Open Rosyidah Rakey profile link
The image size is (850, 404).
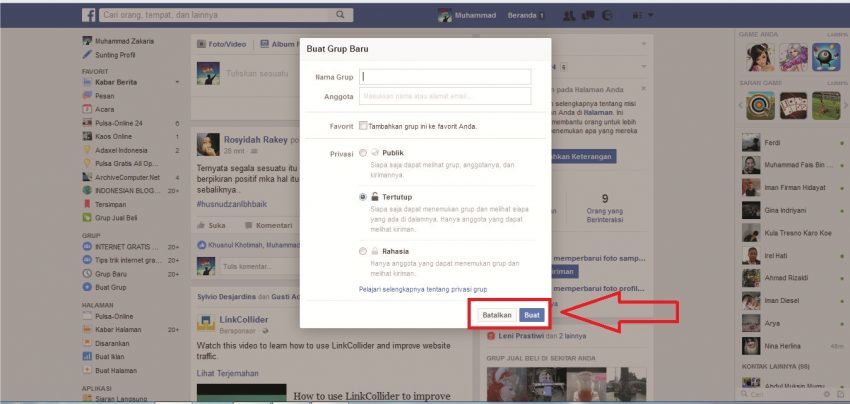tap(255, 140)
